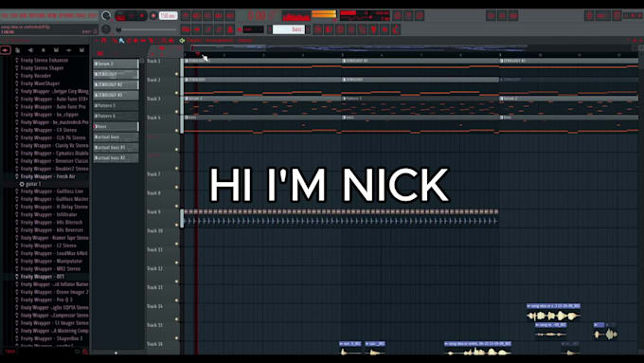
Task: Open the FILE menu
Action: coord(5,15)
